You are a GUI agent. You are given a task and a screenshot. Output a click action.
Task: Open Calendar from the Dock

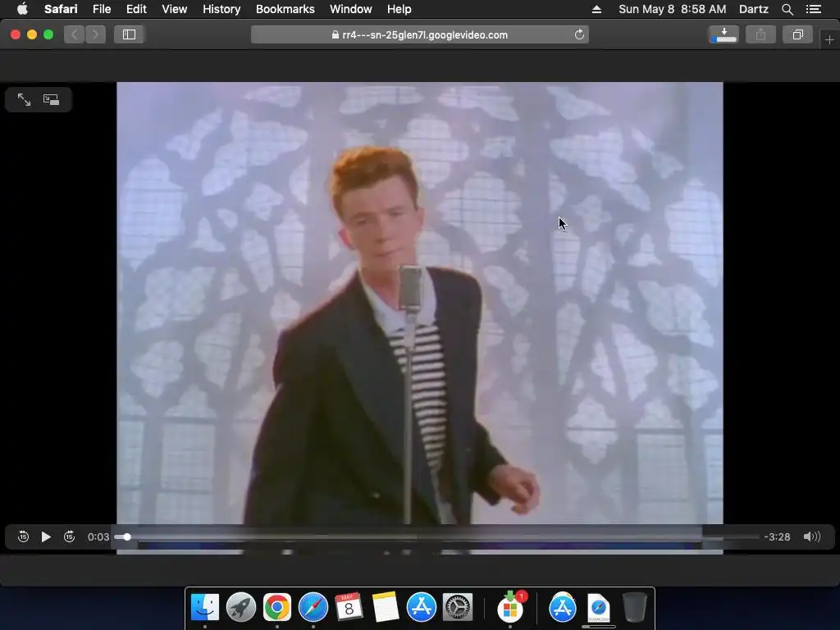[x=349, y=608]
